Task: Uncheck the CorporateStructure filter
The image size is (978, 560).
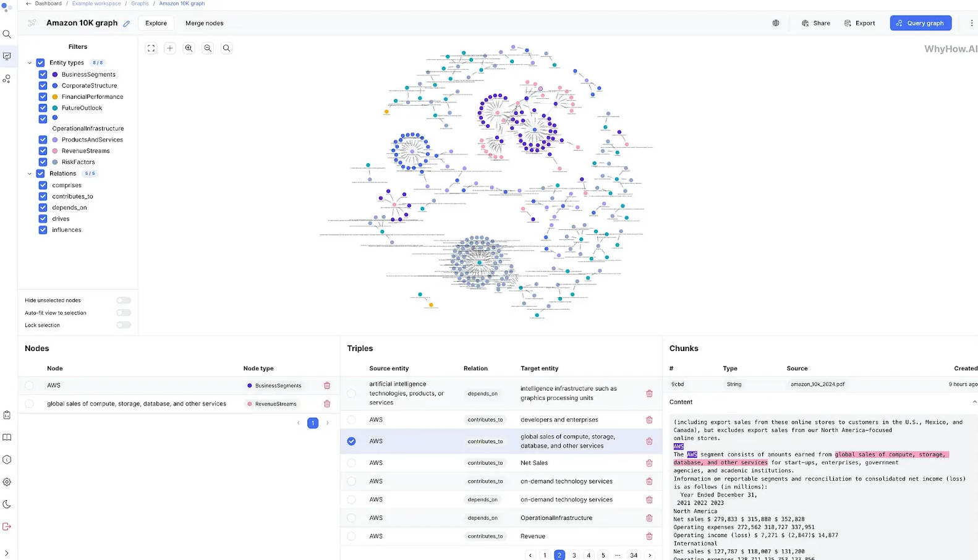Action: (x=43, y=85)
